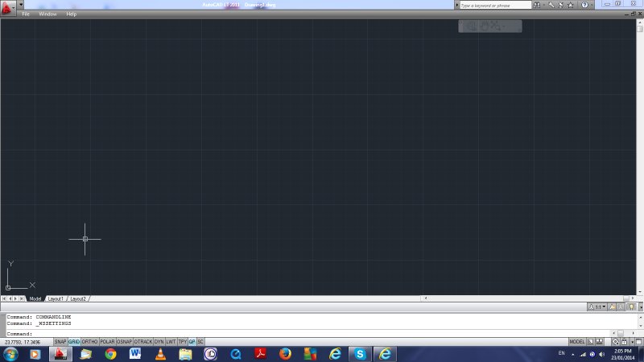Image resolution: width=644 pixels, height=362 pixels.
Task: Open the Windows Start button
Action: coord(10,354)
